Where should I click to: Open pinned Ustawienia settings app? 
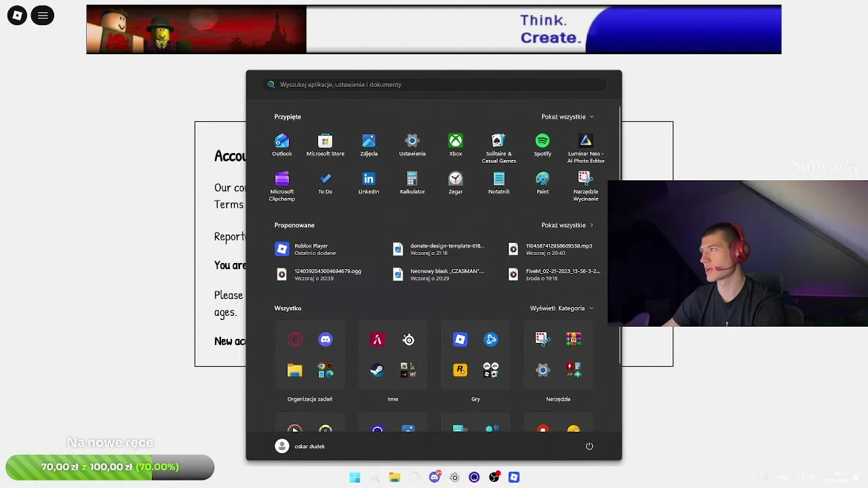412,145
